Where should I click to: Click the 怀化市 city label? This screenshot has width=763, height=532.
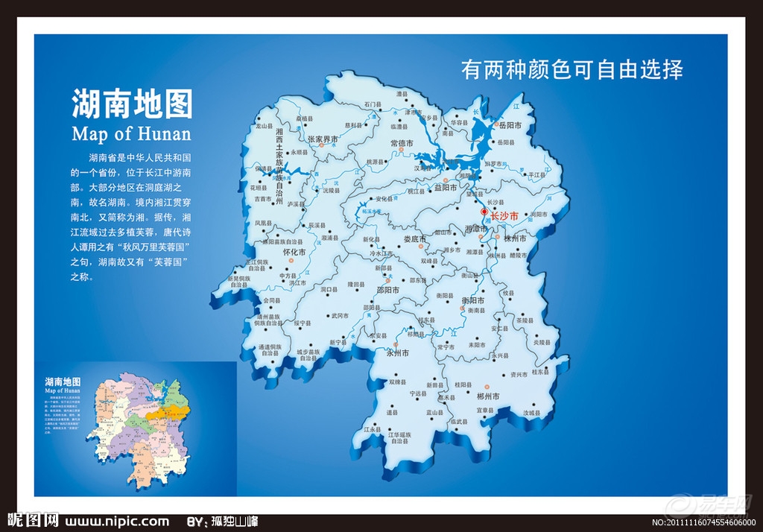(294, 252)
